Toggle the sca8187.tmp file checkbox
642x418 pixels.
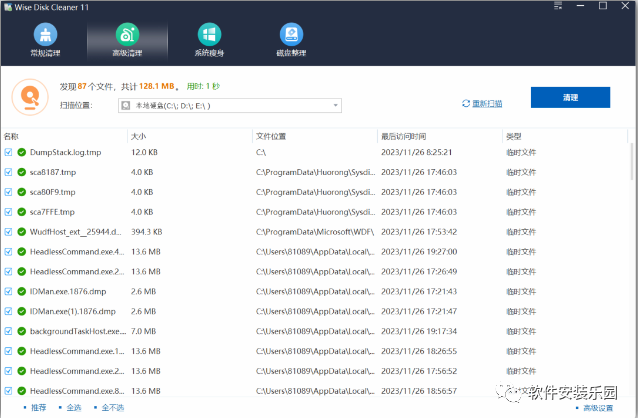pyautogui.click(x=8, y=172)
